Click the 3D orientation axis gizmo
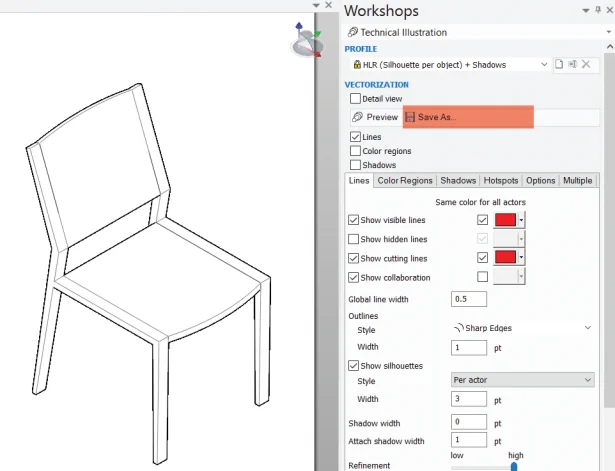The height and width of the screenshot is (471, 615). tap(306, 42)
